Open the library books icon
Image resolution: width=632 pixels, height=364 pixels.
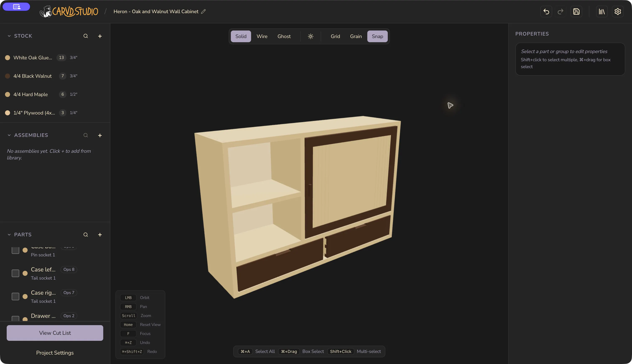click(602, 11)
